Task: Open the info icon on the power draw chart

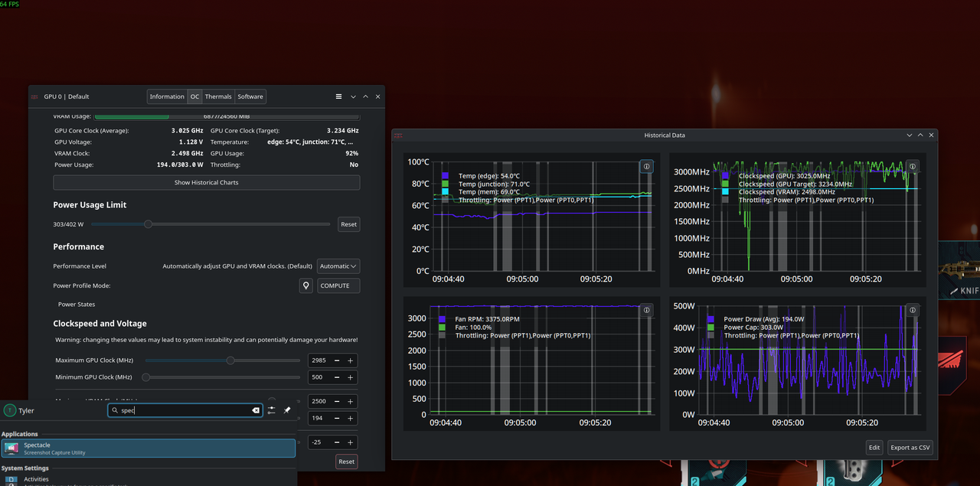Action: (x=913, y=310)
